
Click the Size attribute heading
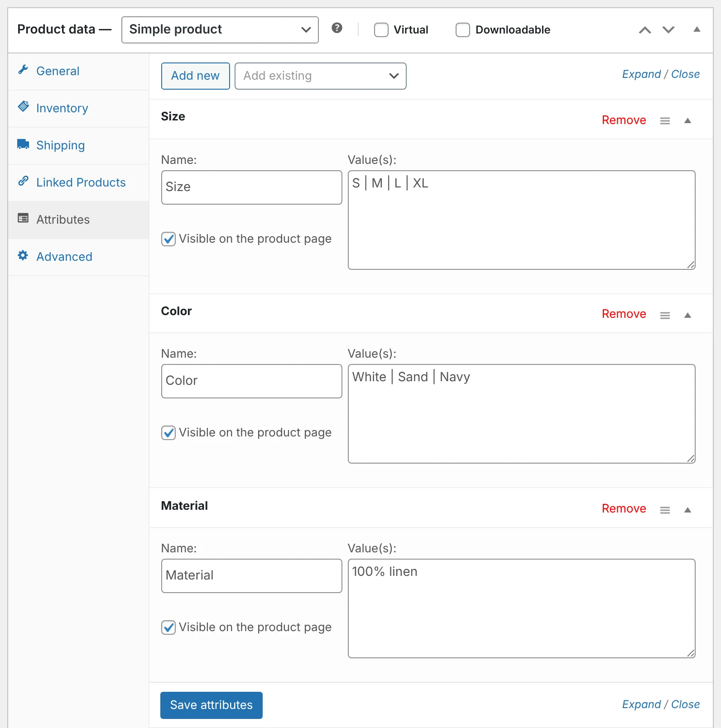click(173, 116)
